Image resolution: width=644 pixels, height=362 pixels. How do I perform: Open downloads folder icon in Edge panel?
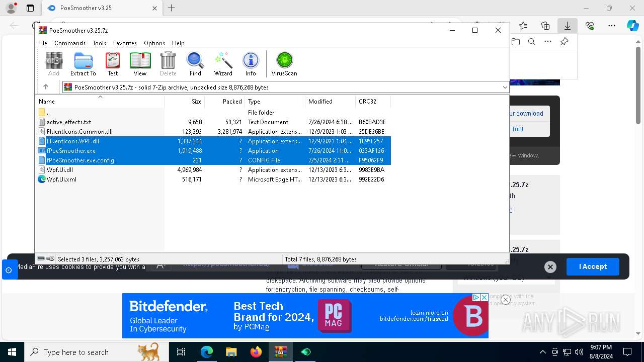(516, 42)
